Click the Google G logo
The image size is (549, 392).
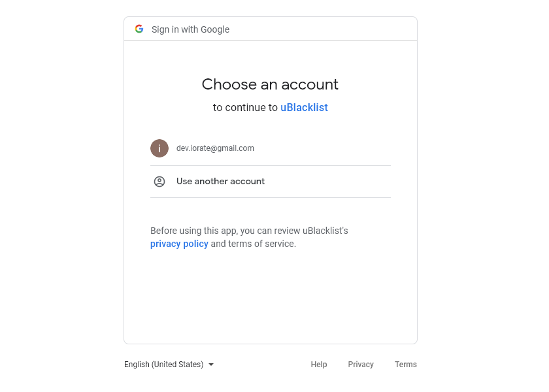139,29
